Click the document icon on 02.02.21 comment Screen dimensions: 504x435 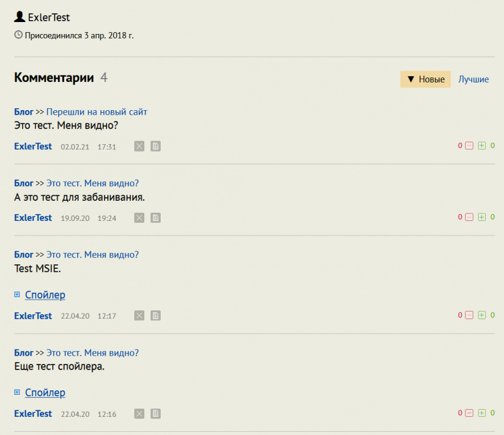point(156,146)
